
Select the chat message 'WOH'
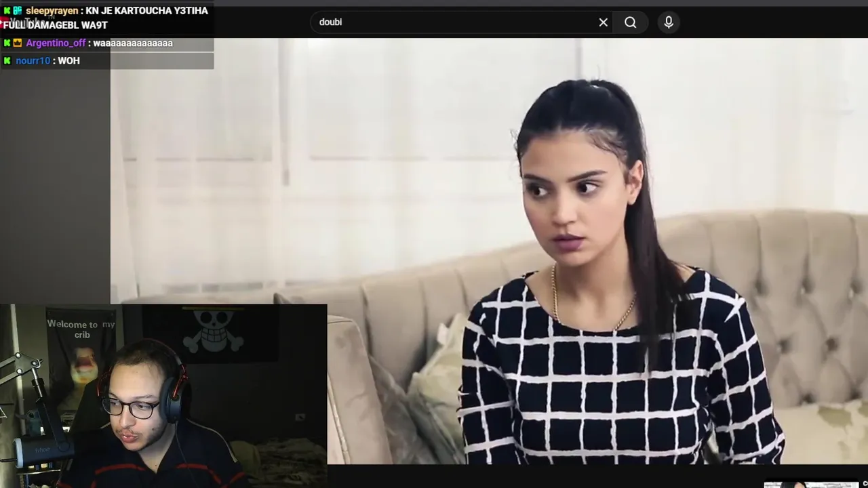pyautogui.click(x=68, y=60)
